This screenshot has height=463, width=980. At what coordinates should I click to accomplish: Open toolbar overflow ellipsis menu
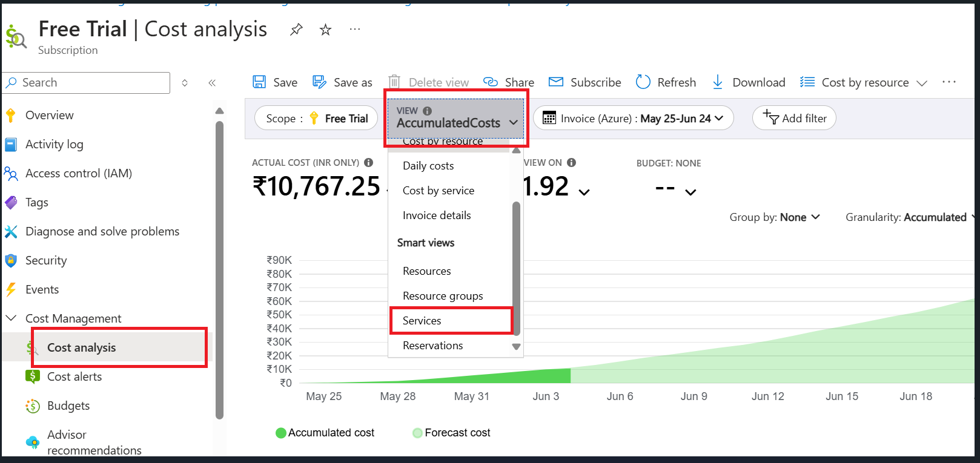pos(949,82)
